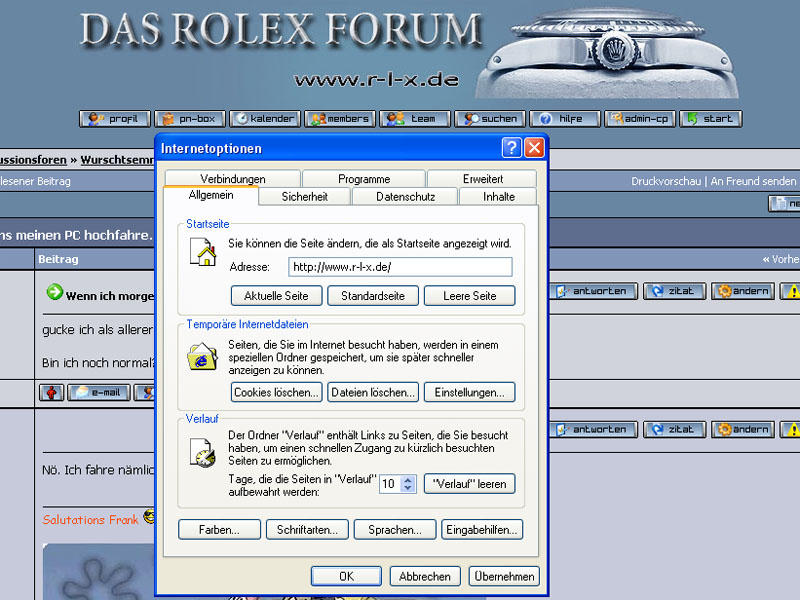The height and width of the screenshot is (600, 800).
Task: Open suchen in forum navigation
Action: [490, 119]
